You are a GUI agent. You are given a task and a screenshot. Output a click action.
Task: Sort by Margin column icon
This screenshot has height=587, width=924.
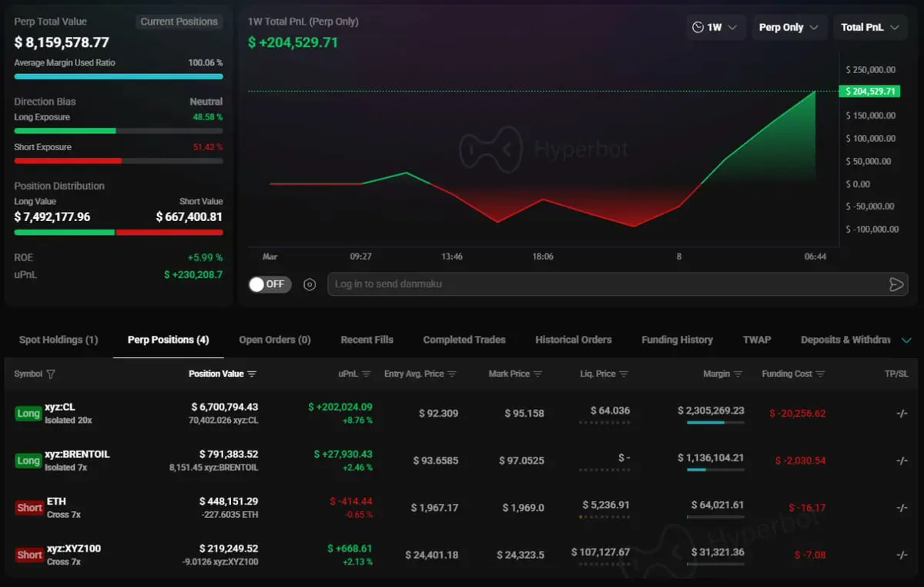(738, 374)
